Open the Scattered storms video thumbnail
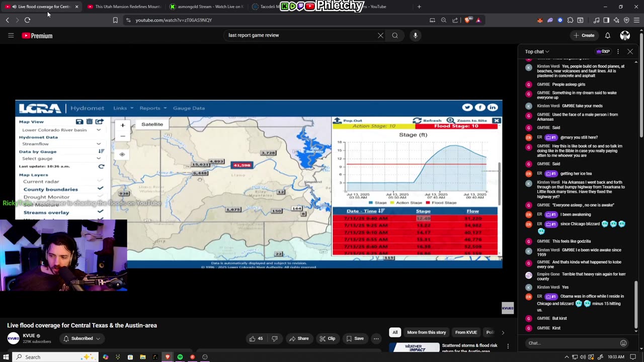Image resolution: width=644 pixels, height=362 pixels. point(415,348)
